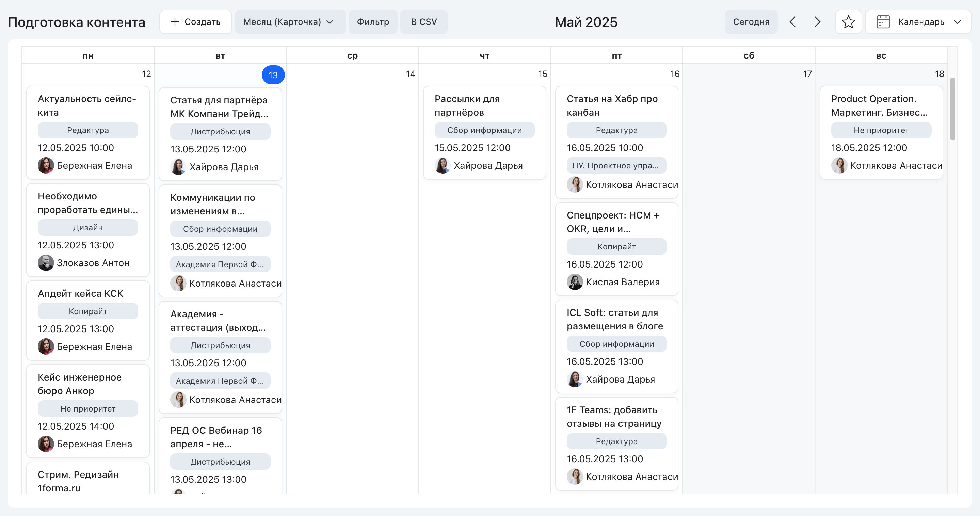The image size is (980, 516).
Task: Click Копирайт status in Апдейт кейса КСК
Action: click(88, 311)
